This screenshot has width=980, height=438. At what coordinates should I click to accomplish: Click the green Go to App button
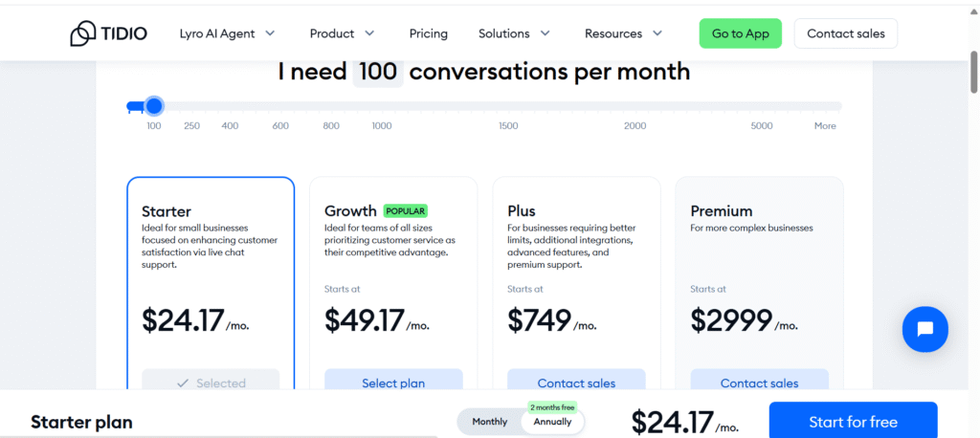click(x=740, y=33)
